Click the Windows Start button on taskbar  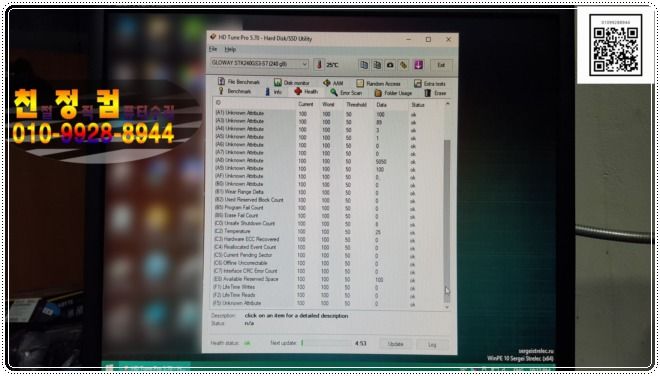pos(110,367)
